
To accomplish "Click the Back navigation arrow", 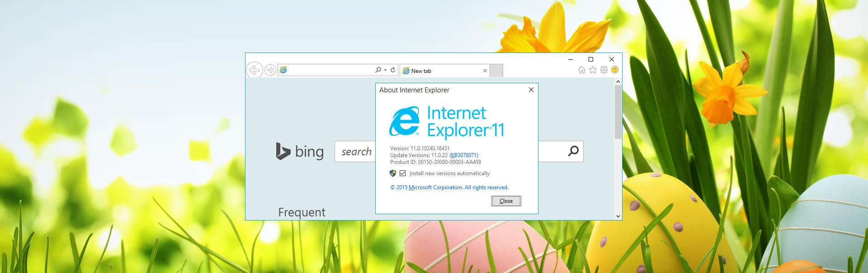I will click(x=255, y=70).
